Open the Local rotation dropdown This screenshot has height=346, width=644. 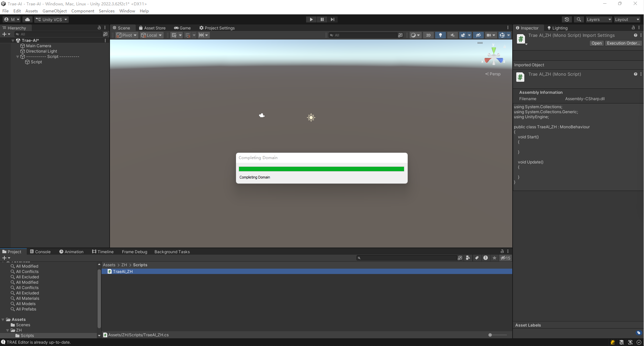pyautogui.click(x=152, y=35)
